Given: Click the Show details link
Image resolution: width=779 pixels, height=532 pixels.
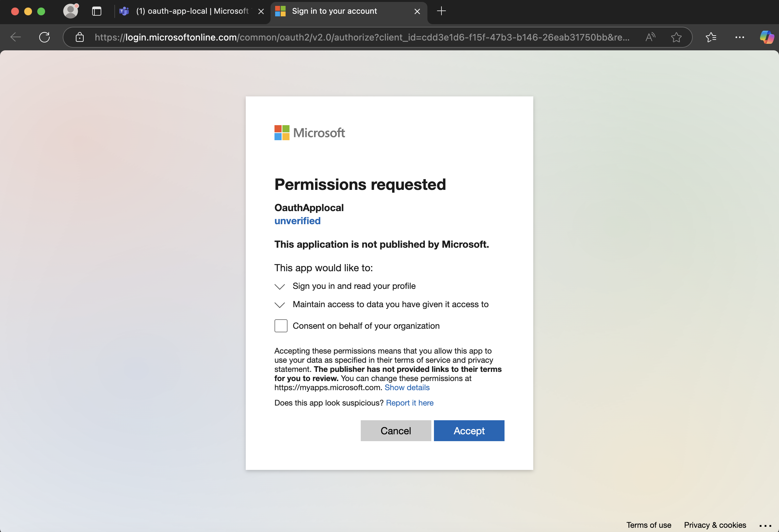Looking at the screenshot, I should (x=407, y=388).
